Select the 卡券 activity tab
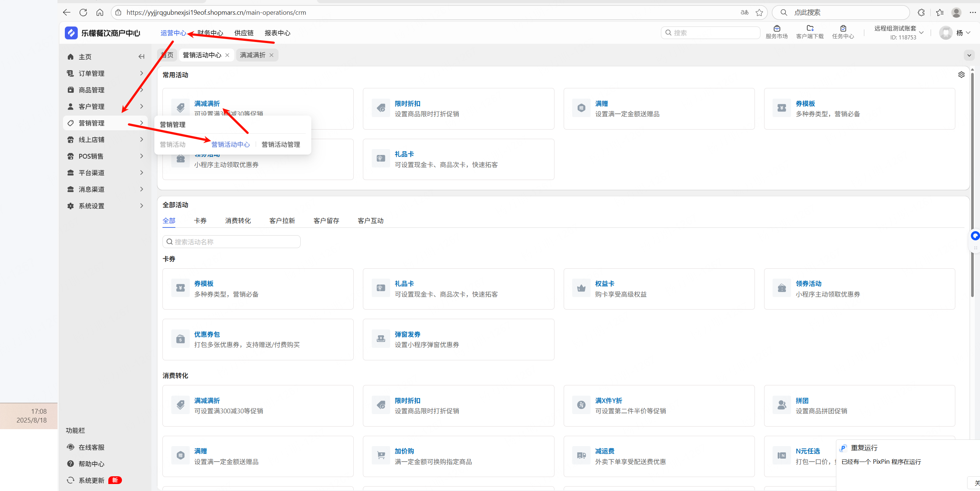This screenshot has width=980, height=491. (x=200, y=221)
